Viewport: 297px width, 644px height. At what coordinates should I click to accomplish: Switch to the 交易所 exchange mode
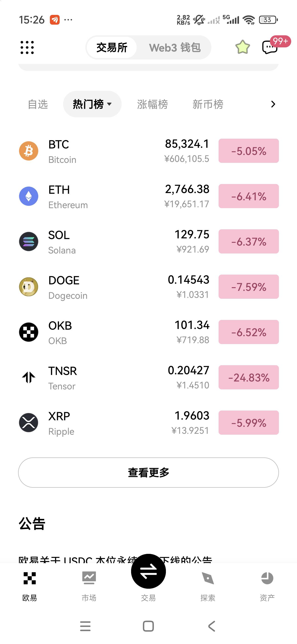click(x=112, y=47)
